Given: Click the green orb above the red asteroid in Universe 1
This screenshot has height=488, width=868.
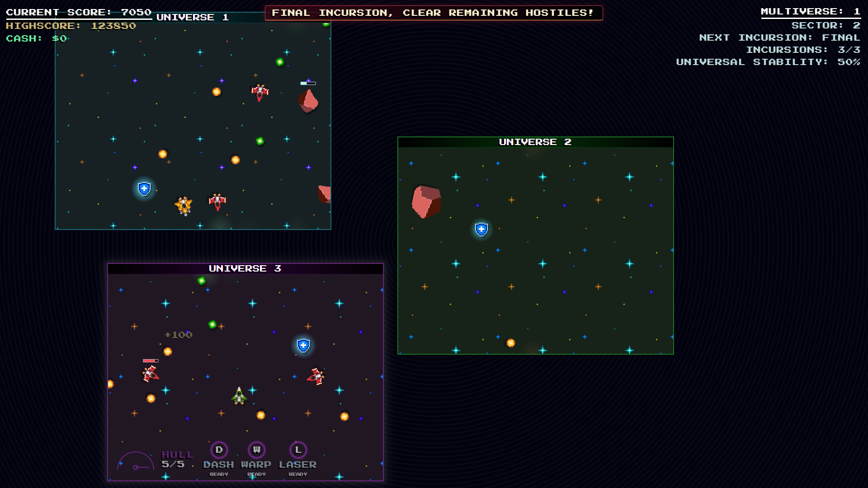Looking at the screenshot, I should 280,62.
